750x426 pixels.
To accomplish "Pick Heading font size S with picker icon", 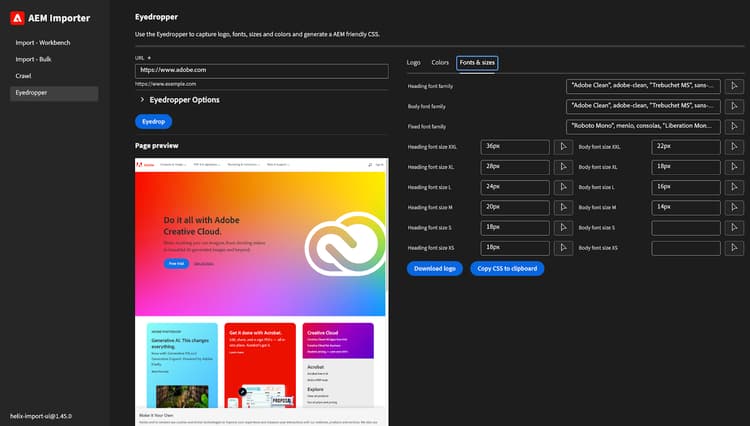I will coord(563,228).
